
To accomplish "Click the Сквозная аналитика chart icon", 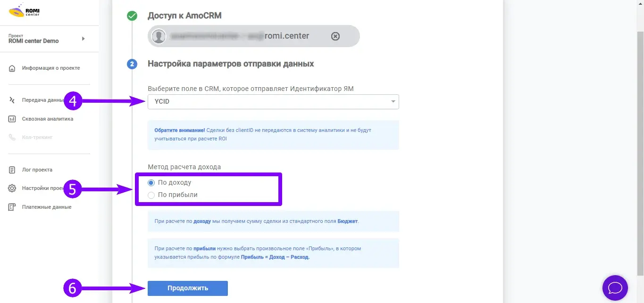I will coord(12,119).
